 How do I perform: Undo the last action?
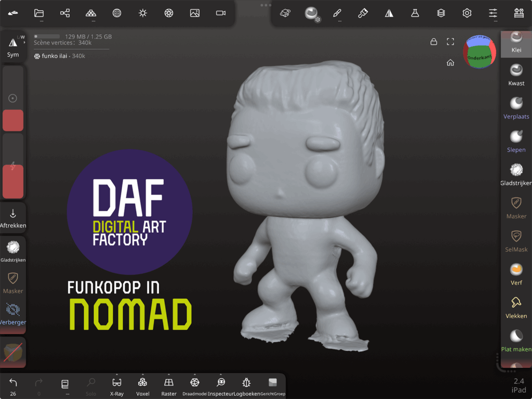point(13,387)
